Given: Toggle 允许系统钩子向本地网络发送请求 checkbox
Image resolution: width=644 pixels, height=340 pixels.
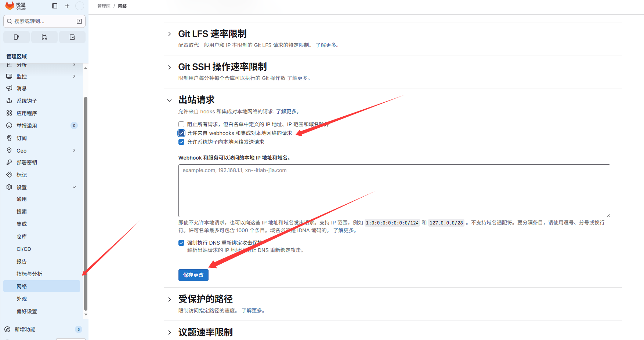Looking at the screenshot, I should (181, 142).
